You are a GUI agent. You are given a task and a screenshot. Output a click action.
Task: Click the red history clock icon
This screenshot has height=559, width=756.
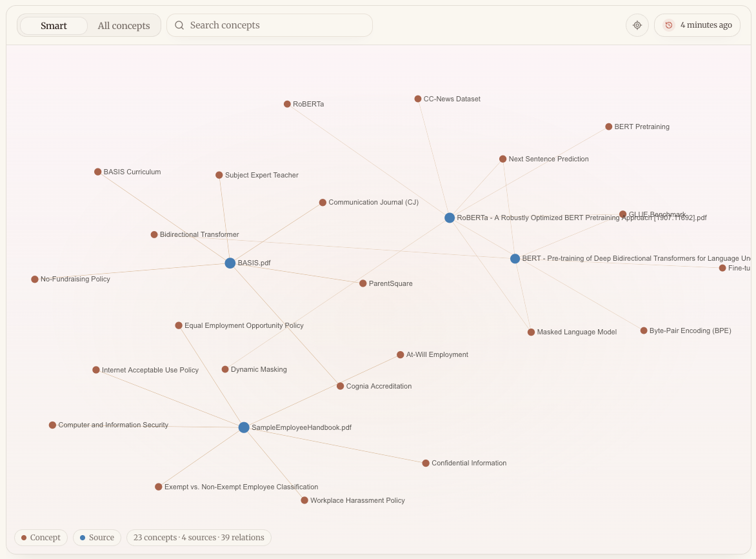(x=669, y=25)
